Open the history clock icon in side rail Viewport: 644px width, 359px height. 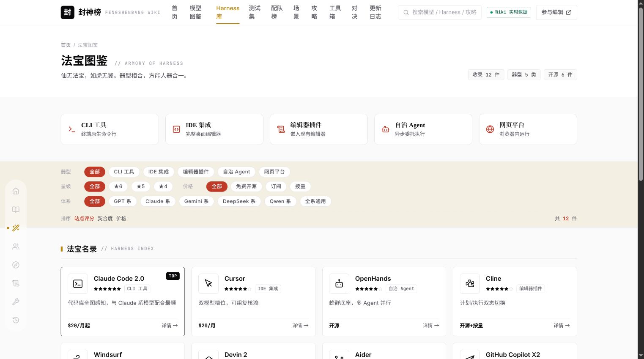pos(16,320)
